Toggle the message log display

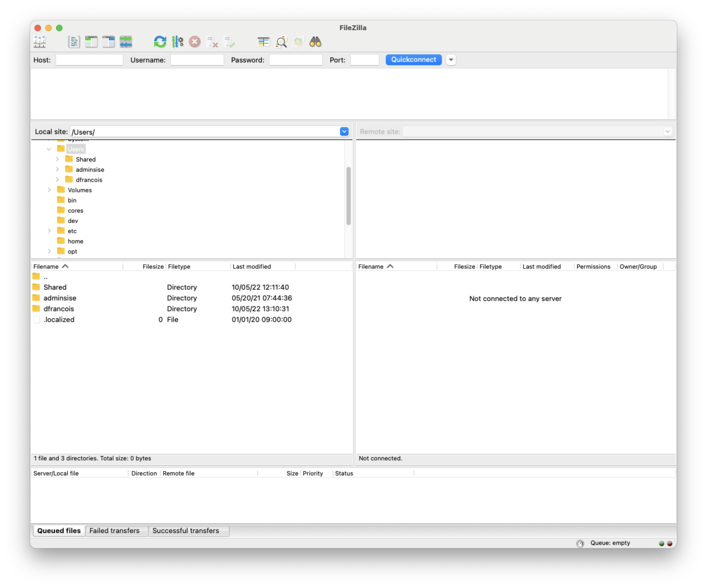[x=74, y=42]
